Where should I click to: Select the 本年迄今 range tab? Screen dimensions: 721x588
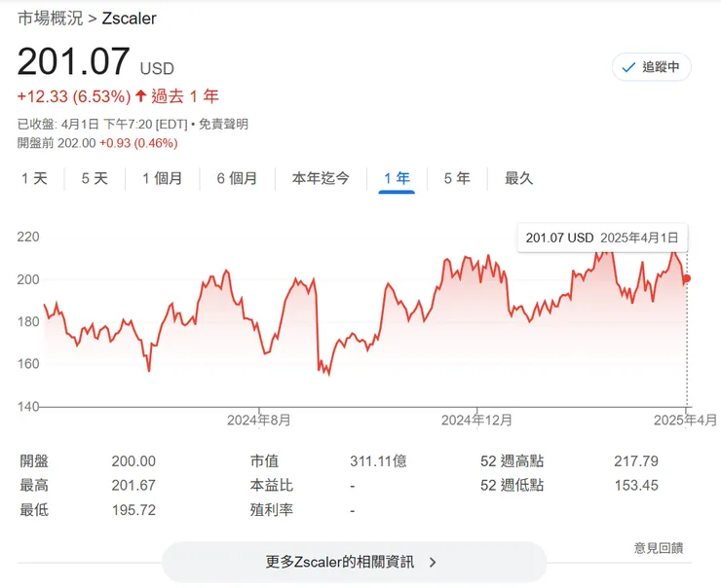321,178
